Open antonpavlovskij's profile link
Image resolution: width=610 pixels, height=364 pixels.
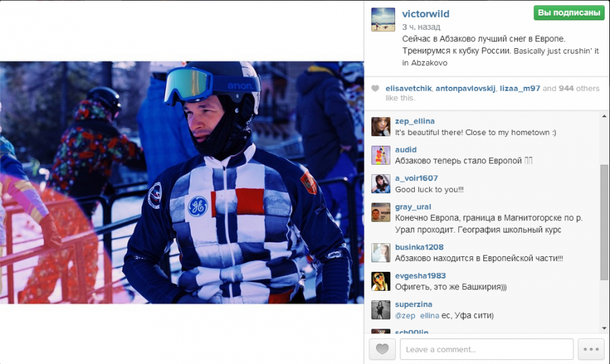[465, 88]
